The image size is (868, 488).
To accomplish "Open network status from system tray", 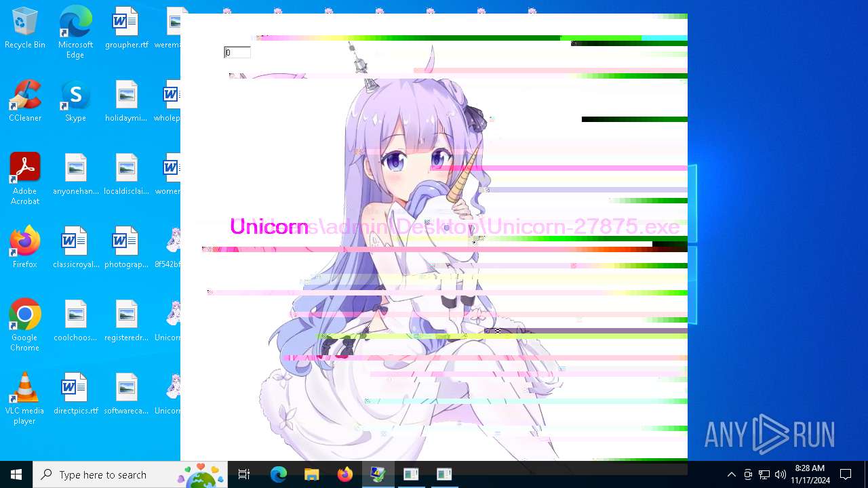I will coord(764,474).
